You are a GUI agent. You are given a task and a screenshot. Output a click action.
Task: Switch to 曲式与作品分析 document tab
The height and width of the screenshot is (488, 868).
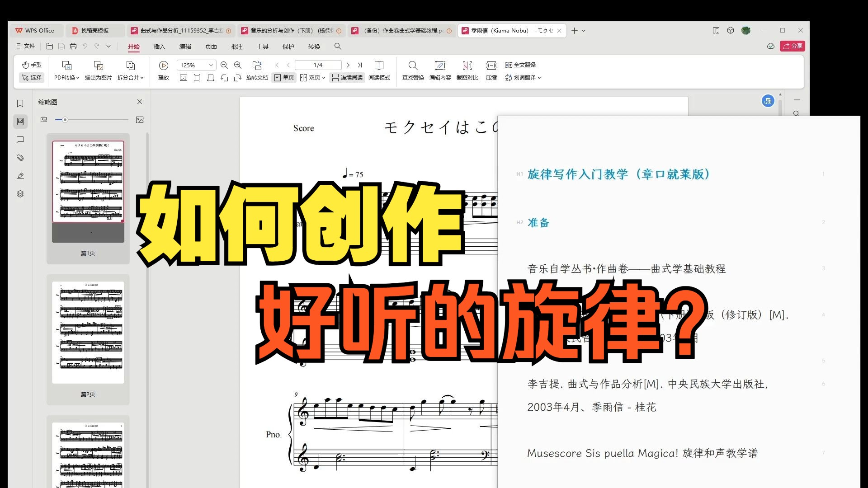point(181,31)
